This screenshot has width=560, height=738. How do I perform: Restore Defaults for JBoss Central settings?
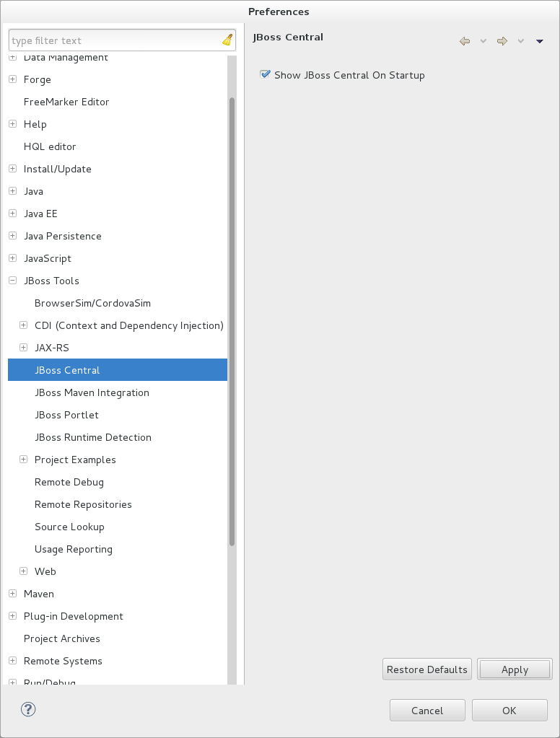(426, 669)
